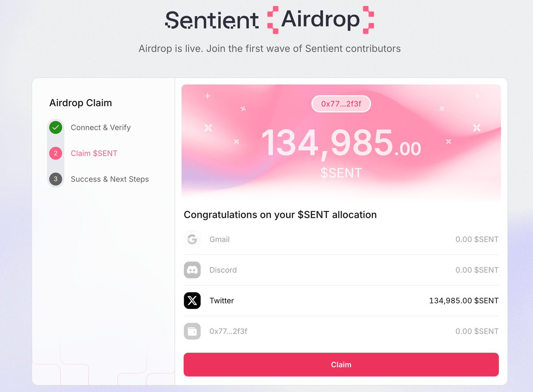Click the Gmail row label
Viewport: 533px width, 392px height.
pos(219,239)
